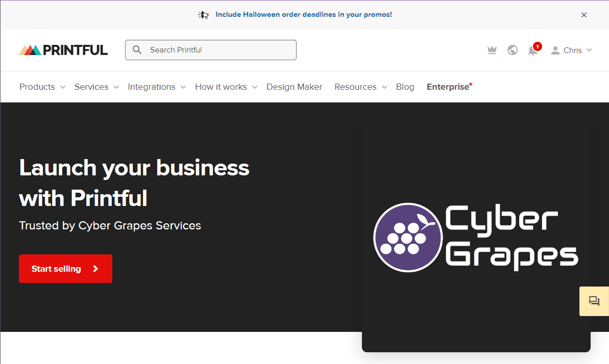Click the search magnifier icon

[137, 49]
